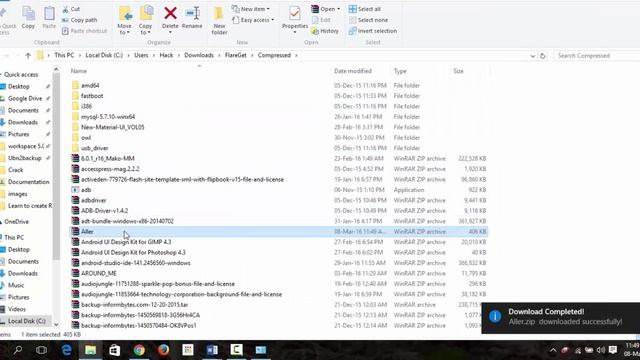Click Local Disk (C:) breadcrumb
Viewport: 640px width, 360px height.
click(x=104, y=55)
